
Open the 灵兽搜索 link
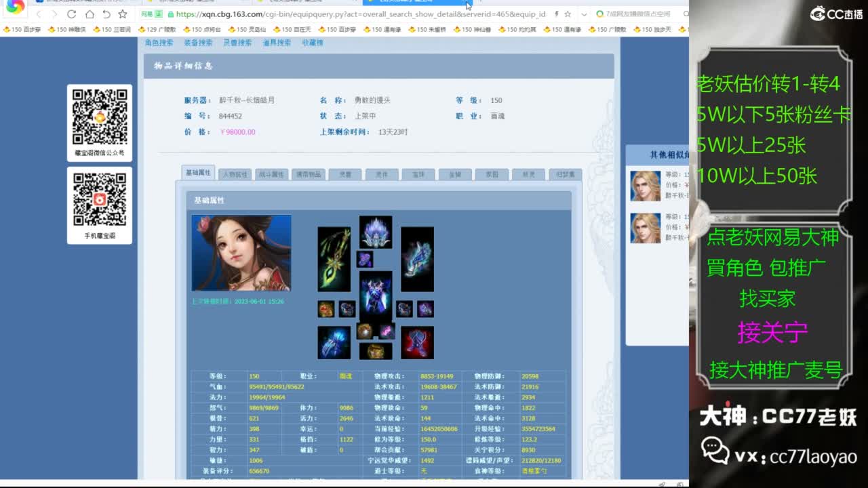coord(237,43)
